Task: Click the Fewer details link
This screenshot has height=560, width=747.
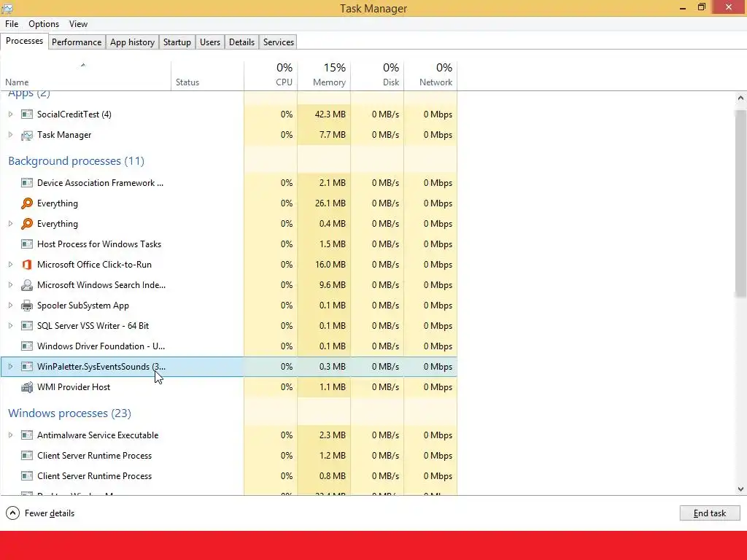Action: point(50,513)
